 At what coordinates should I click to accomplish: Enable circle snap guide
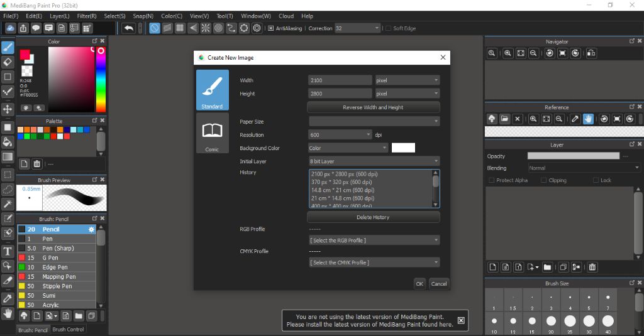coord(218,28)
